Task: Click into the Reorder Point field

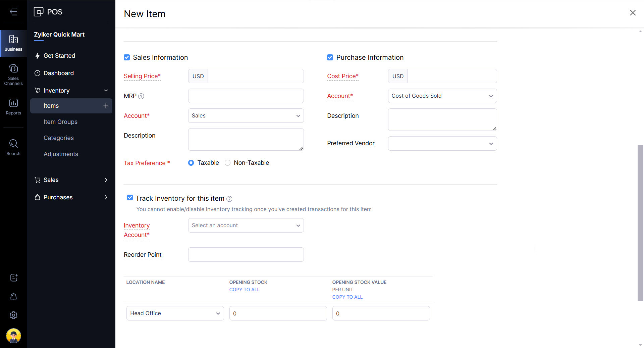Action: click(246, 255)
